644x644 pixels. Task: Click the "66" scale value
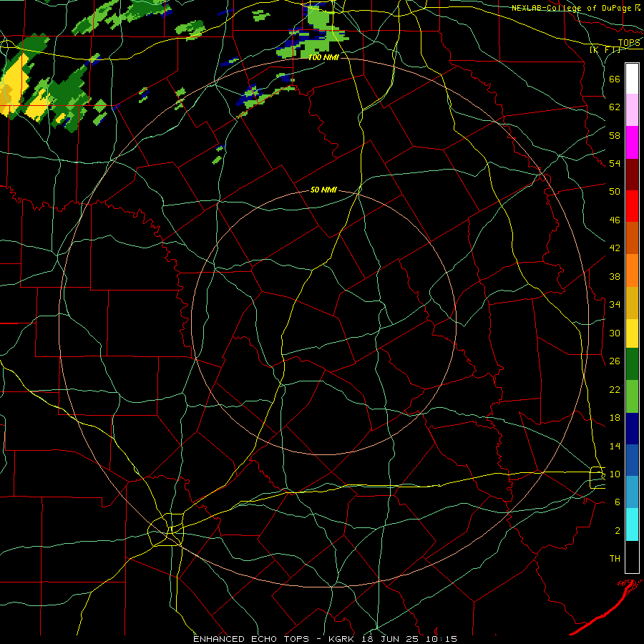click(x=615, y=79)
